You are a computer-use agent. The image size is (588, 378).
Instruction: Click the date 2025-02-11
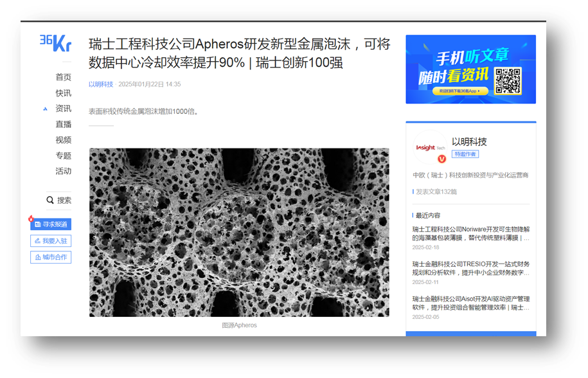pos(425,282)
